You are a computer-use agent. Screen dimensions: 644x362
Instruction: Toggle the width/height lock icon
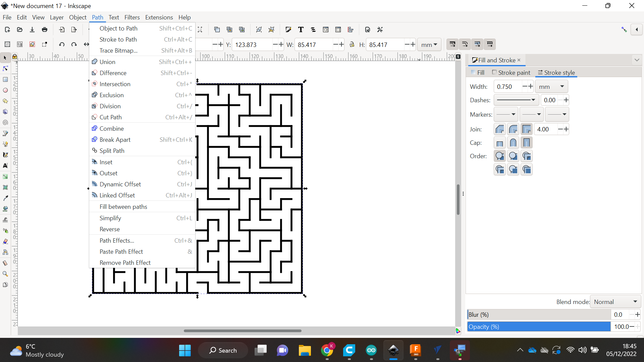click(x=352, y=44)
